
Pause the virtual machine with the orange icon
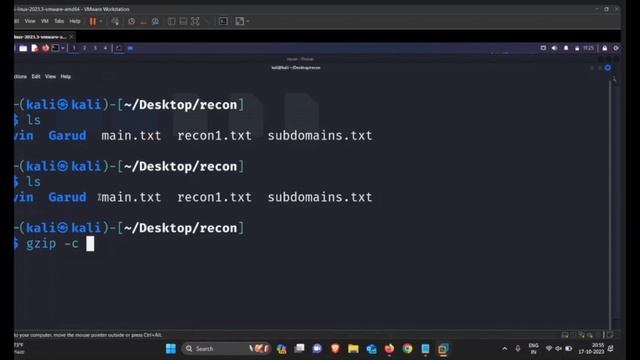coord(93,21)
